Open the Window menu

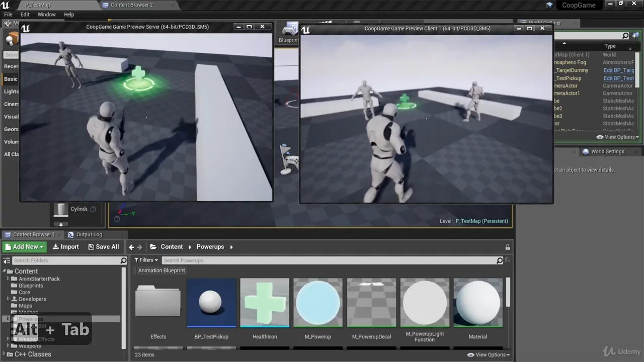pos(47,15)
